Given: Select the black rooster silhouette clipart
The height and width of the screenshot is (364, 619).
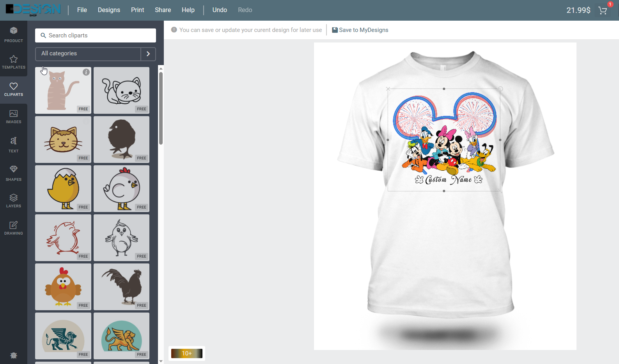Looking at the screenshot, I should click(121, 287).
